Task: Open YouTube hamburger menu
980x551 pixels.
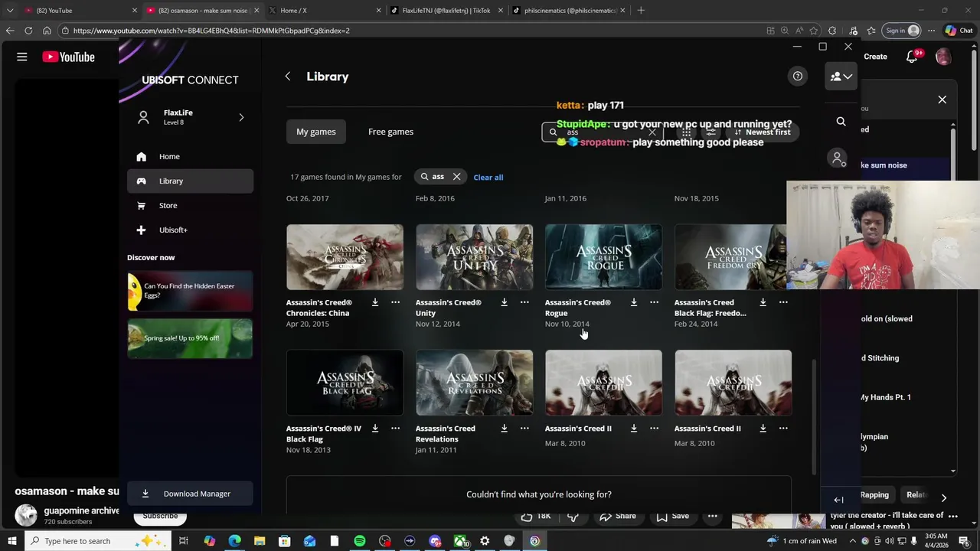Action: (x=22, y=57)
